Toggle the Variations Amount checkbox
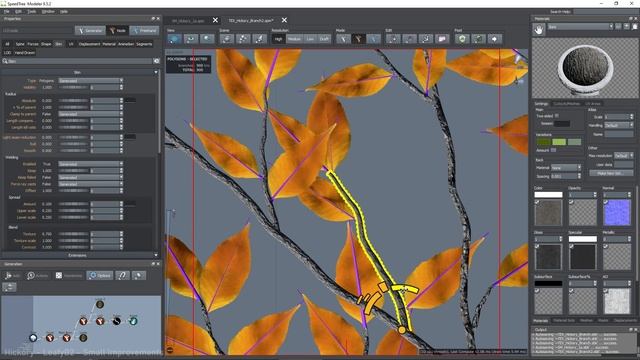This screenshot has height=360, width=640. (x=553, y=150)
